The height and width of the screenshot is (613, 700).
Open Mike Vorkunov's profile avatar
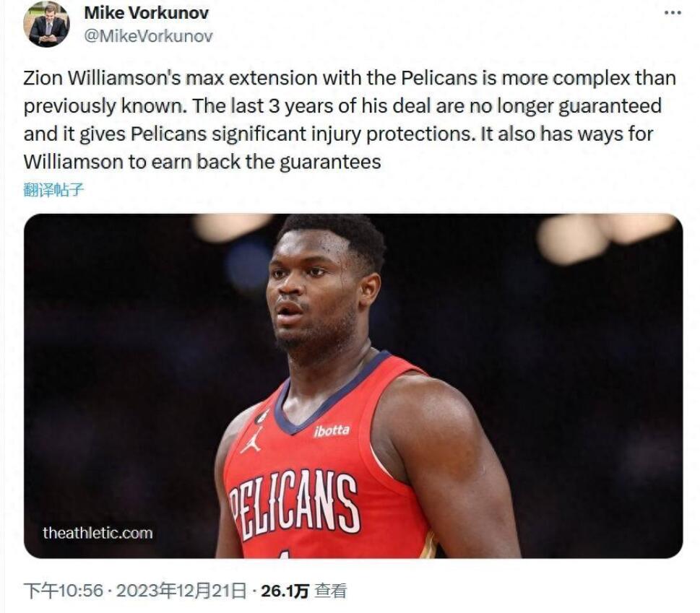coord(46,24)
